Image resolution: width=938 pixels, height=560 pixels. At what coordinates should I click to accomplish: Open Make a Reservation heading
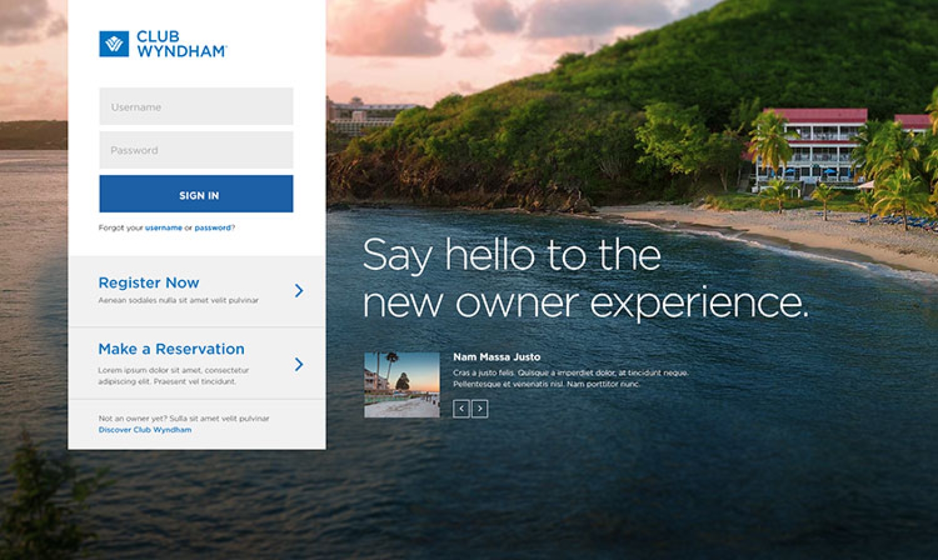pos(171,349)
